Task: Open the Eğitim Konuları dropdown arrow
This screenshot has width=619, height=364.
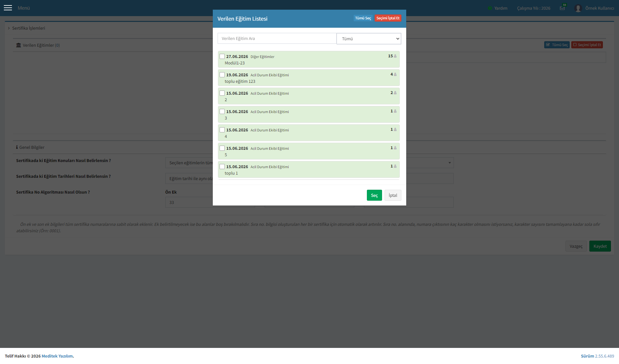Action: 449,163
